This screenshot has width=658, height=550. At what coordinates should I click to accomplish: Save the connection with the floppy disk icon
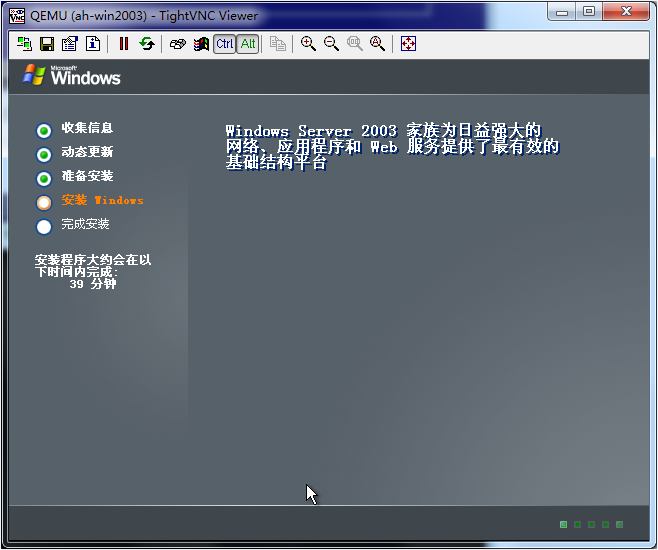pos(46,44)
